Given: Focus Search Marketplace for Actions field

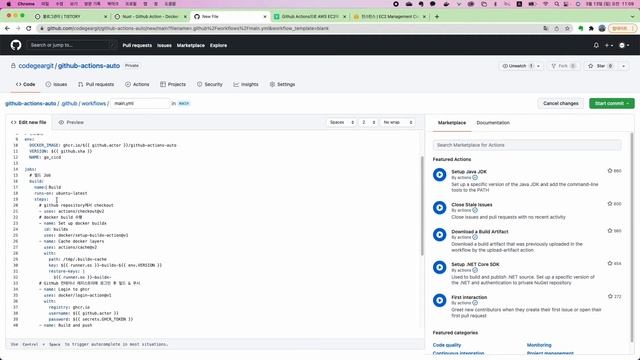Looking at the screenshot, I should [x=527, y=145].
